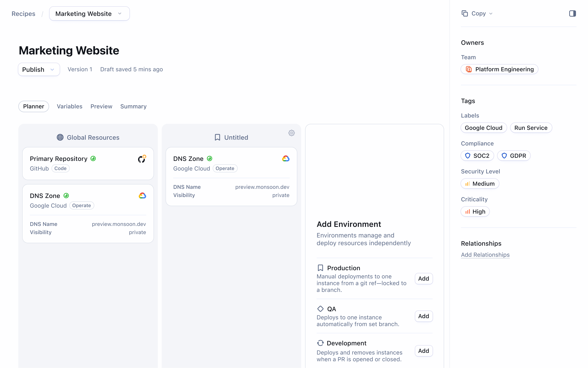Click Google Cloud icon on Global DNS Zone card
The image size is (588, 368).
(142, 195)
